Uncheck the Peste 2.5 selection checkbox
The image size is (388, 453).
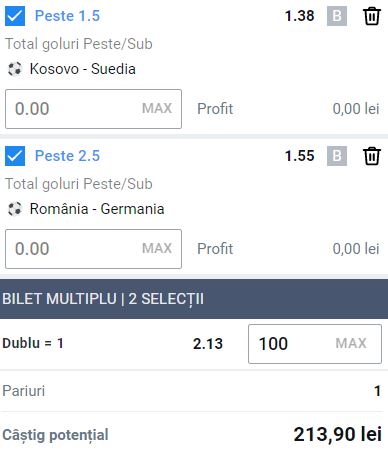pyautogui.click(x=15, y=156)
